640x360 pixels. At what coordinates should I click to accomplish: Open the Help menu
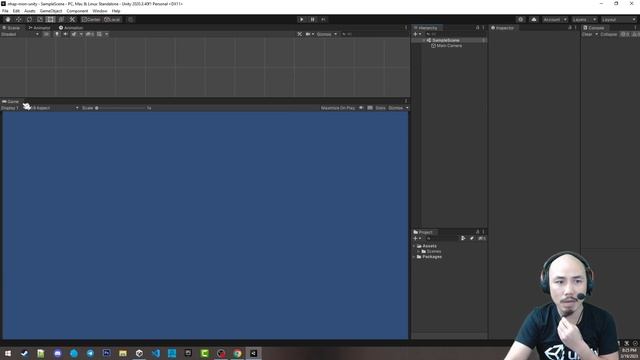pos(116,11)
